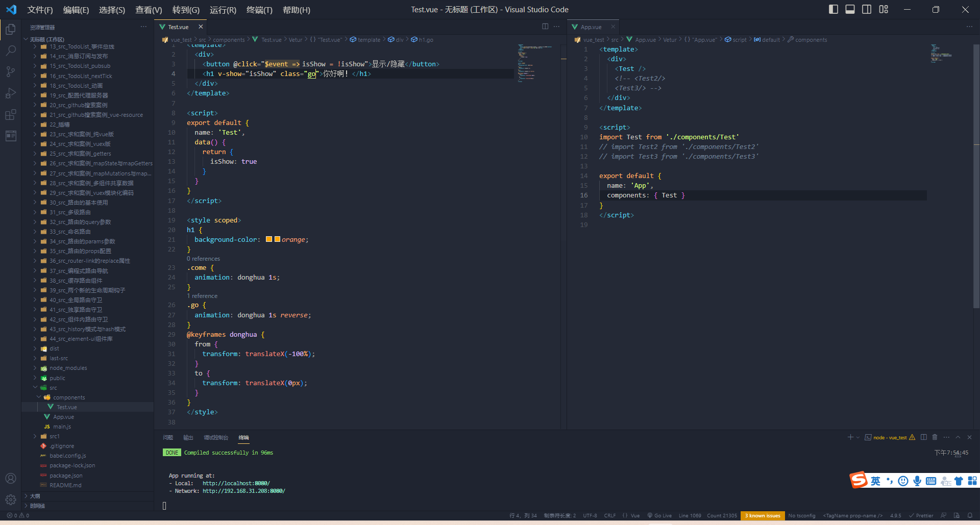Split the Test.vue editor to the right
Screen dimensions: 980x525
[545, 27]
